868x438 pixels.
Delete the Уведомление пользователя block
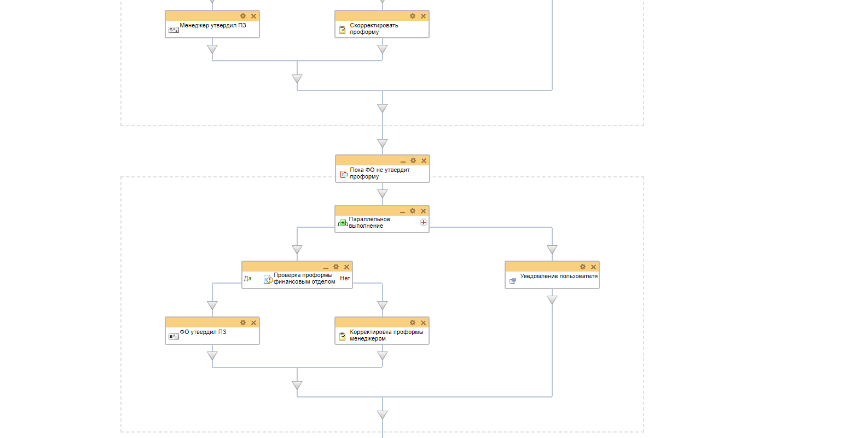pos(593,267)
